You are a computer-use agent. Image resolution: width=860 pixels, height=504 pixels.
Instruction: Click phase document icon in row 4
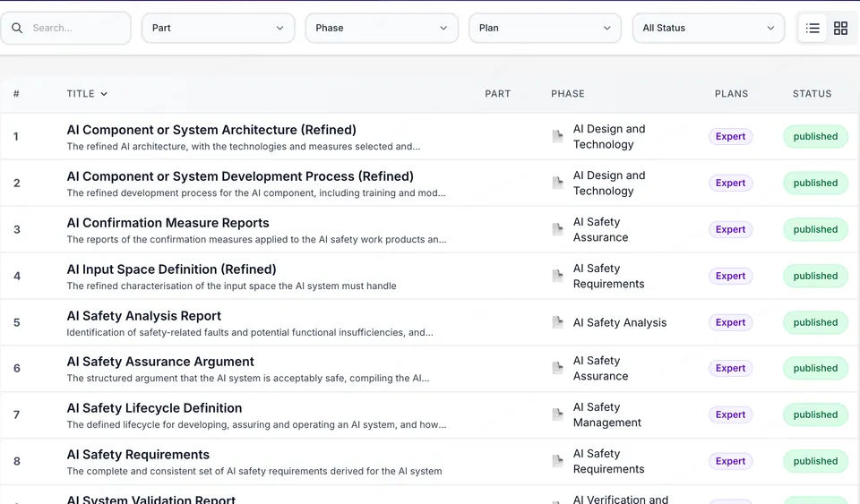(x=557, y=276)
